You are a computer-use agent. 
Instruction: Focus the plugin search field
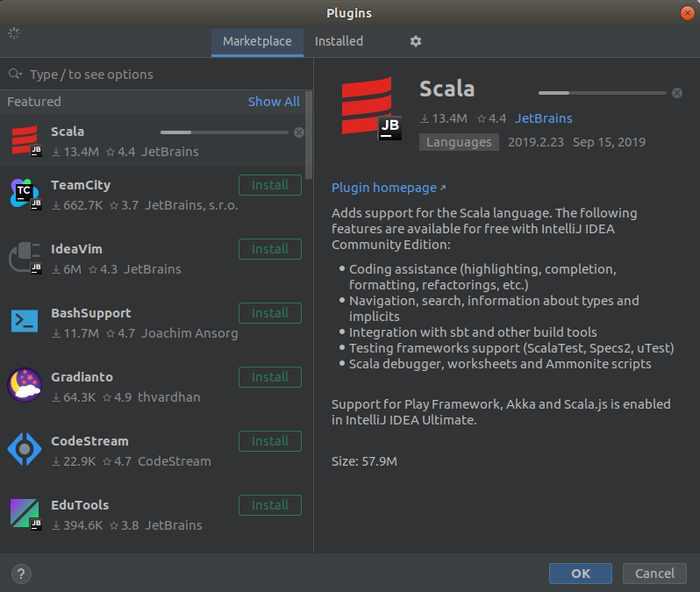[x=158, y=75]
